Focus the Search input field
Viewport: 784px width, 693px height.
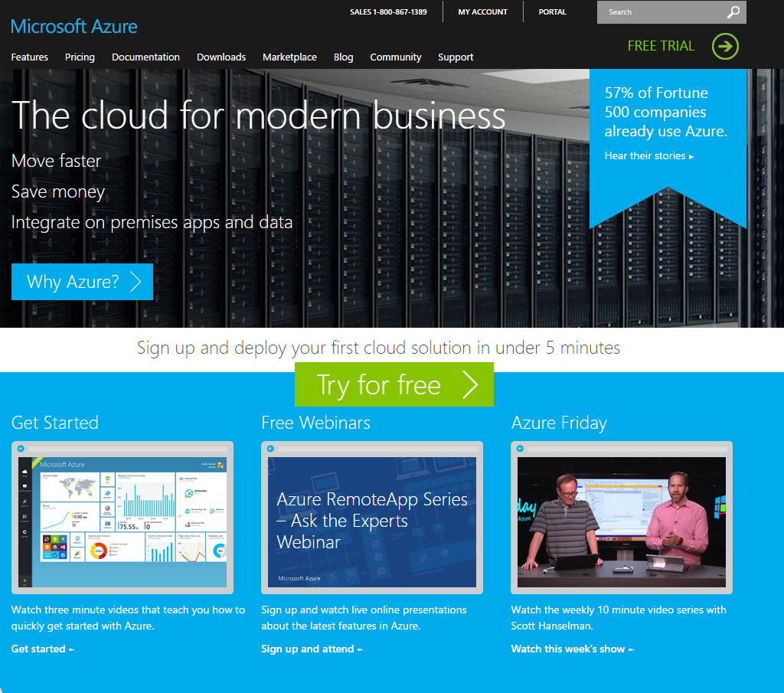tap(671, 12)
